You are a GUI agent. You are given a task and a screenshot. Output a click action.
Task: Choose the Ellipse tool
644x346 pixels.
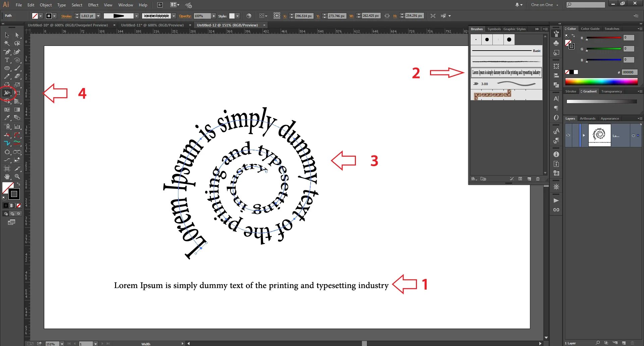[7, 68]
